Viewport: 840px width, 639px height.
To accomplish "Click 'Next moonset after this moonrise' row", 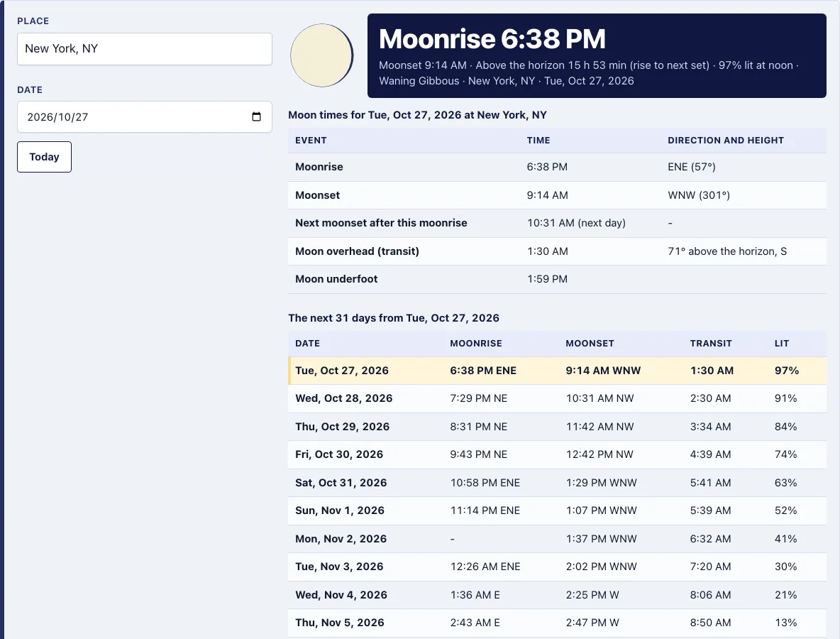I will coord(557,223).
